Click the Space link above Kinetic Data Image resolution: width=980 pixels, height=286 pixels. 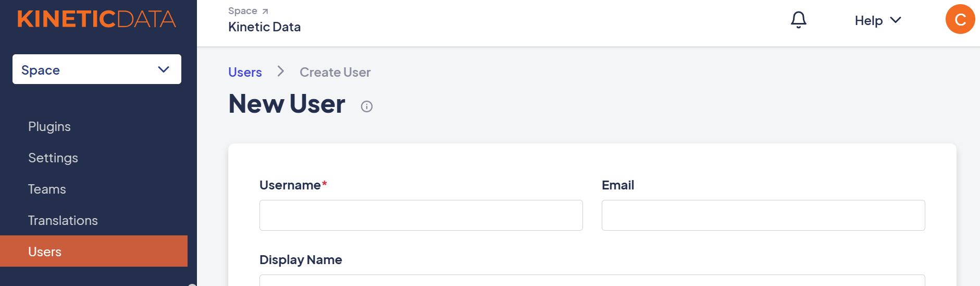243,11
